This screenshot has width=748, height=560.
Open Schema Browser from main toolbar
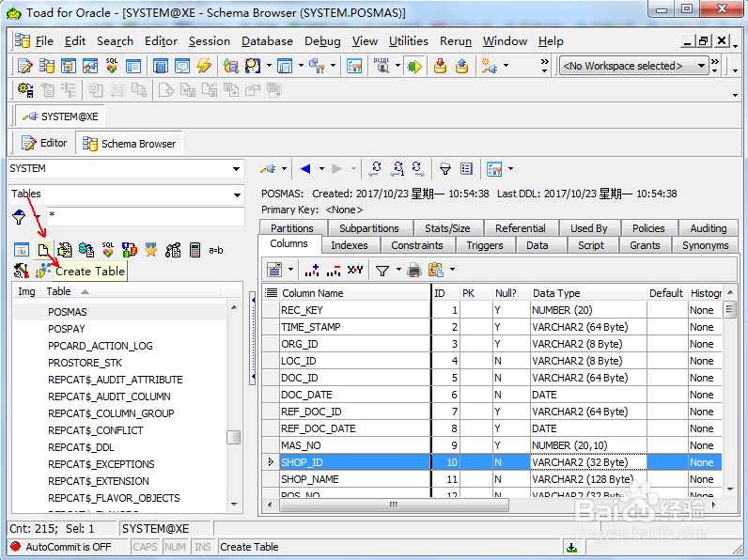pyautogui.click(x=46, y=66)
